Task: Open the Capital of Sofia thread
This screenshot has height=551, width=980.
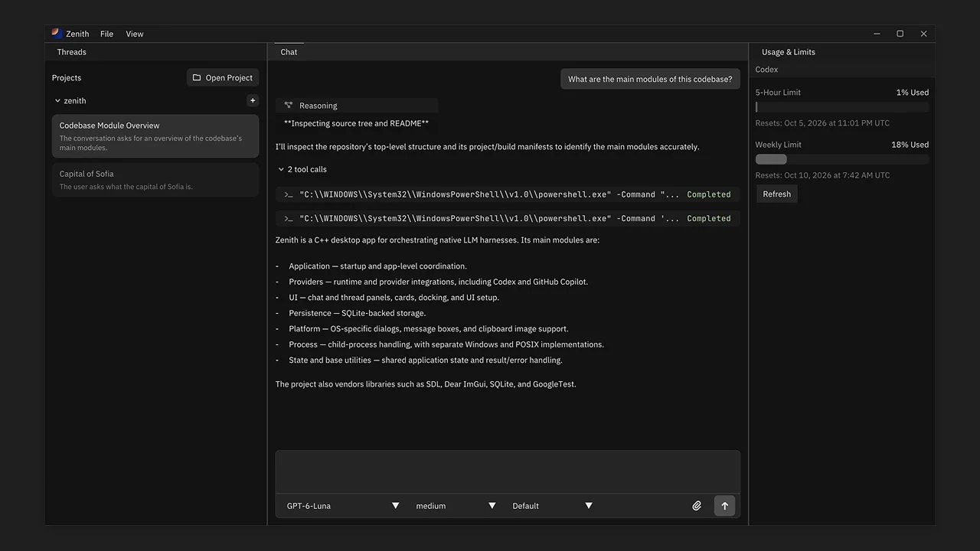Action: point(155,180)
